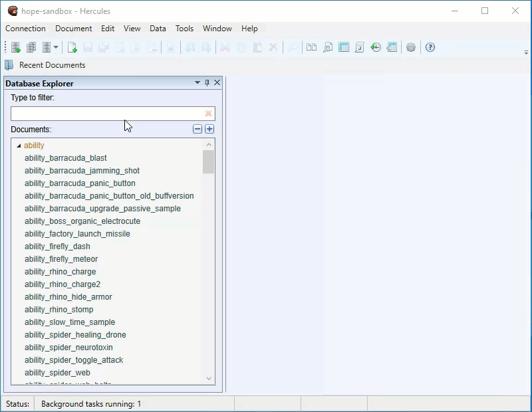Viewport: 532px width, 412px height.
Task: Click the stacked servers connections icon
Action: point(31,47)
